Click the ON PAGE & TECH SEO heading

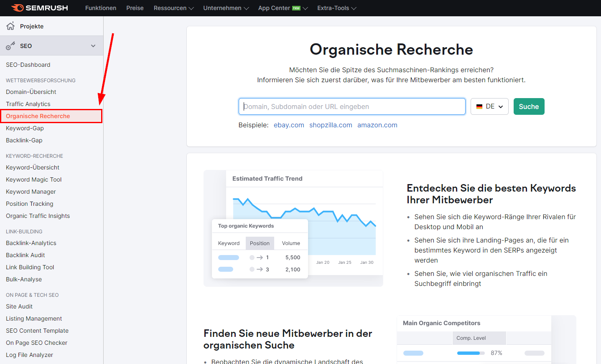coord(32,295)
